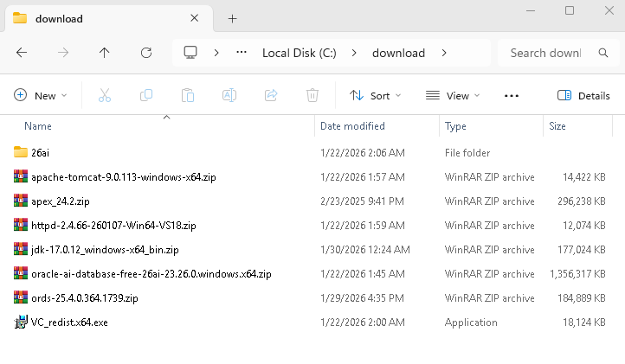The width and height of the screenshot is (625, 364).
Task: Click the download breadcrumb segment
Action: 398,53
